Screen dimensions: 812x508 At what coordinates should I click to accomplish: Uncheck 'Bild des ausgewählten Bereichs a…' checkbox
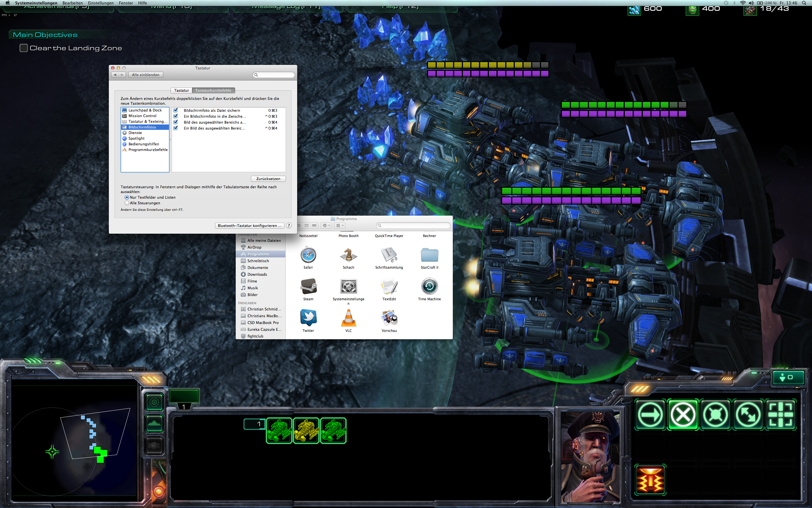pyautogui.click(x=175, y=122)
